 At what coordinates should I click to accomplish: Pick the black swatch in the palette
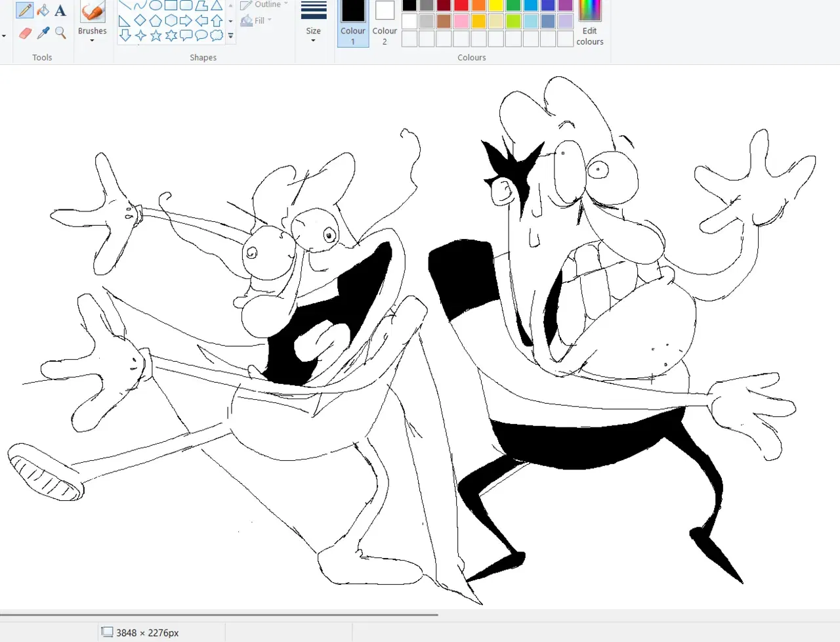(x=409, y=5)
